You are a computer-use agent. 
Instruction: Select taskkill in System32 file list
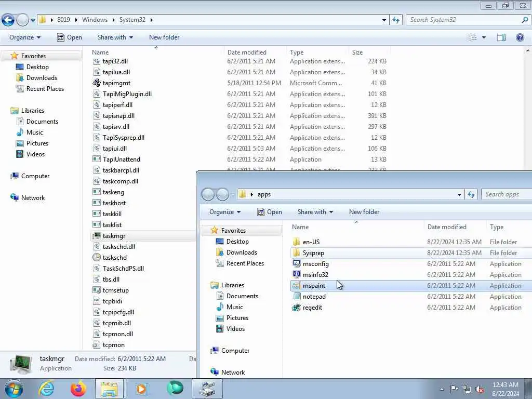[112, 214]
